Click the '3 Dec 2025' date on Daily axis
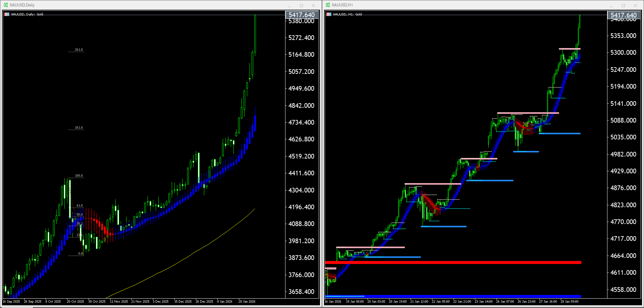The width and height of the screenshot is (644, 308). [161, 302]
